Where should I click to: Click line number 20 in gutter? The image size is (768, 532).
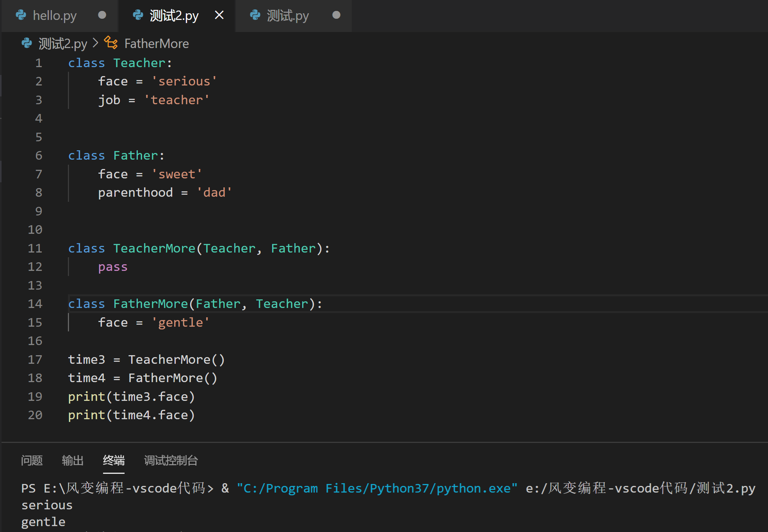tap(35, 415)
